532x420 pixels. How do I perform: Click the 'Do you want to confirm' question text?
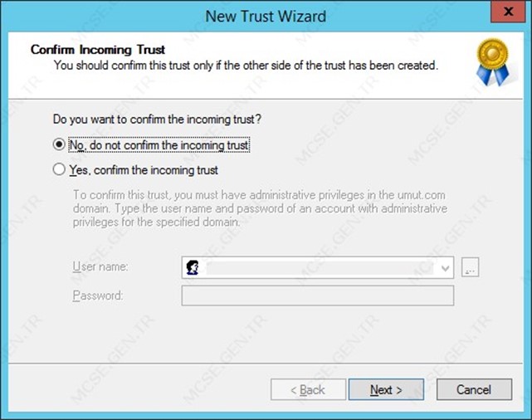click(157, 120)
